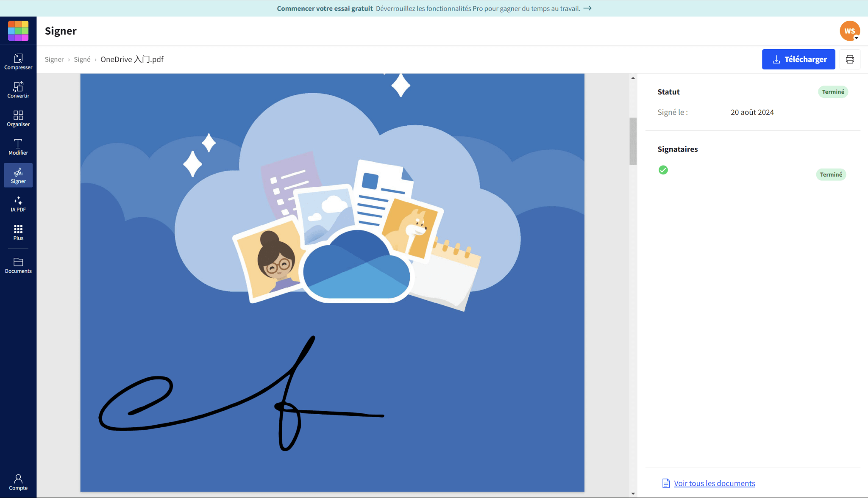Open the Modifier text tool
Image resolution: width=868 pixels, height=498 pixels.
coord(18,147)
